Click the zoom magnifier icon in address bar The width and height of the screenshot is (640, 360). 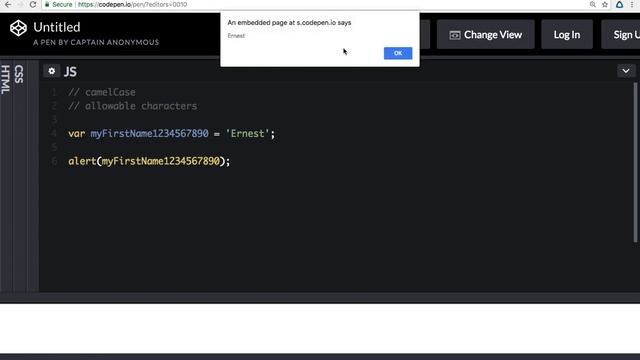coord(592,4)
